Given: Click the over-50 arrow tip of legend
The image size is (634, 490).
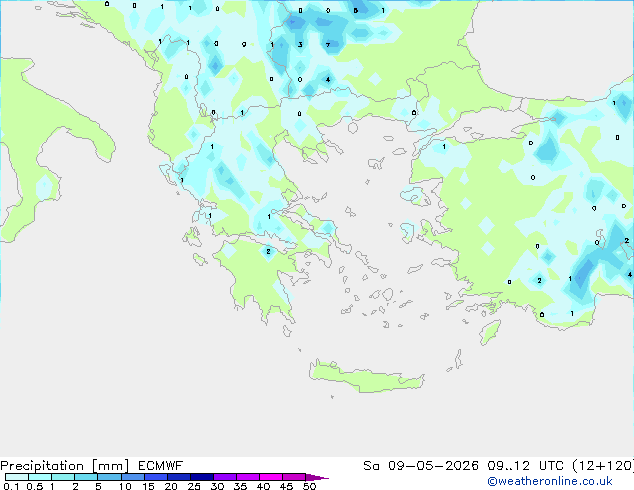Looking at the screenshot, I should [x=317, y=477].
